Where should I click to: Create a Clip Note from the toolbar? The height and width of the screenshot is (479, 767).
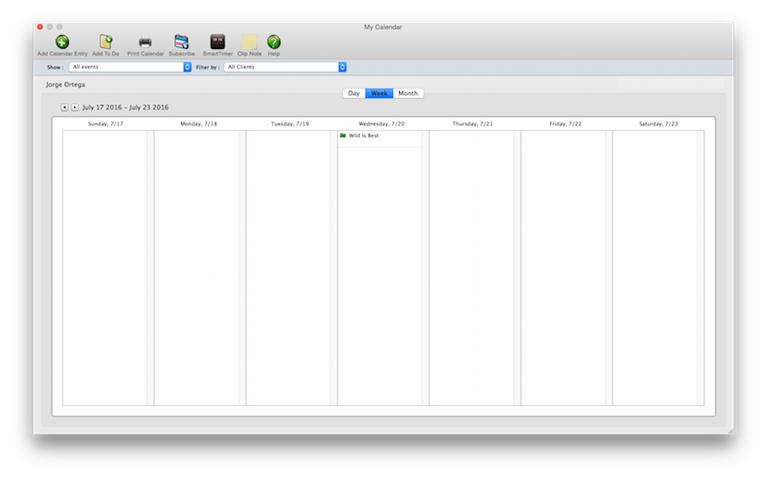(249, 42)
